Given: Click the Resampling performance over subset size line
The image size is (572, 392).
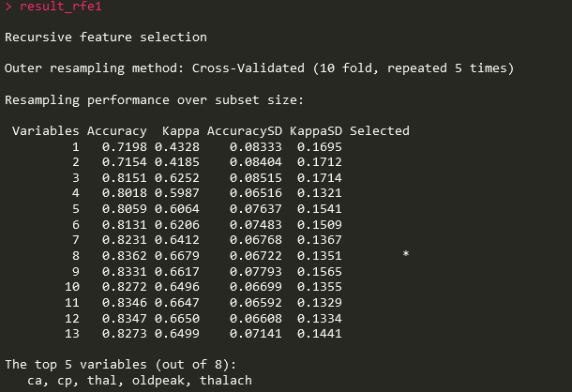Looking at the screenshot, I should [154, 100].
